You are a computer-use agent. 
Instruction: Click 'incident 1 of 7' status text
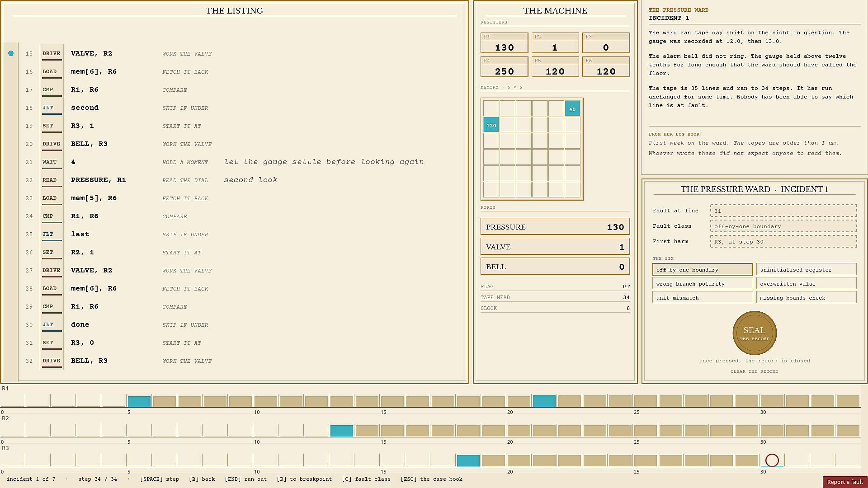click(31, 479)
